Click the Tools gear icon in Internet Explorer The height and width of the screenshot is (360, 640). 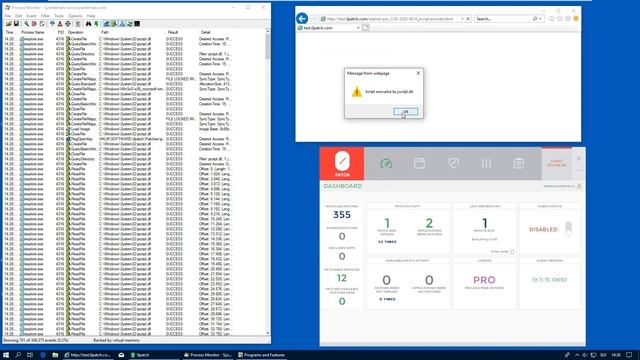568,18
